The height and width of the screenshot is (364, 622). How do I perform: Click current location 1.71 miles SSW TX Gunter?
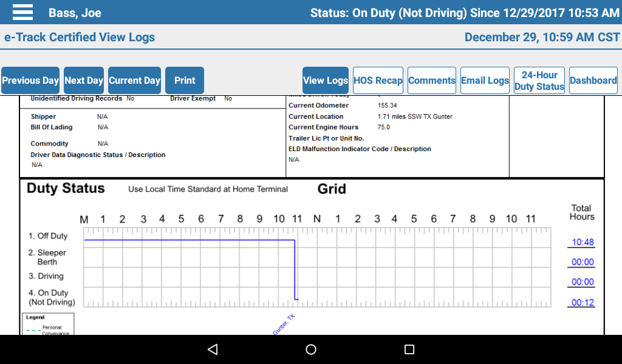coord(415,116)
